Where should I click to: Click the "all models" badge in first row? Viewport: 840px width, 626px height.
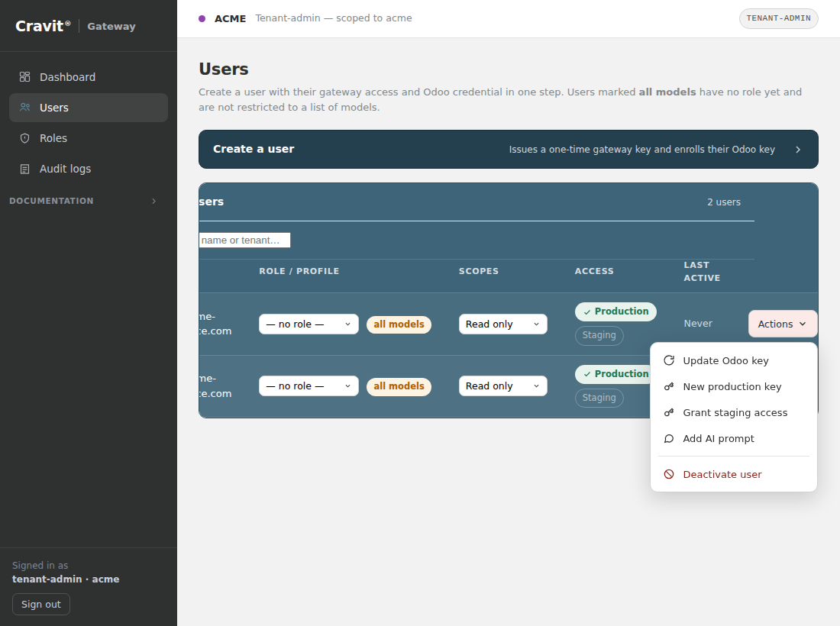click(x=399, y=324)
